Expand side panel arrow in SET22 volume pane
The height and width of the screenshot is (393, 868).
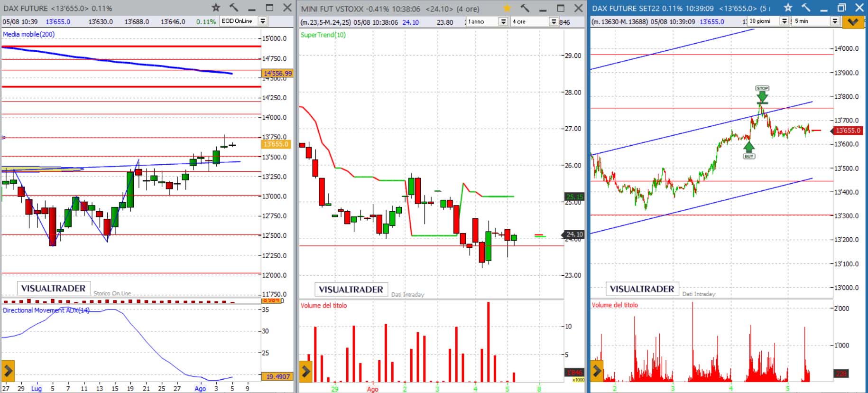pyautogui.click(x=597, y=371)
